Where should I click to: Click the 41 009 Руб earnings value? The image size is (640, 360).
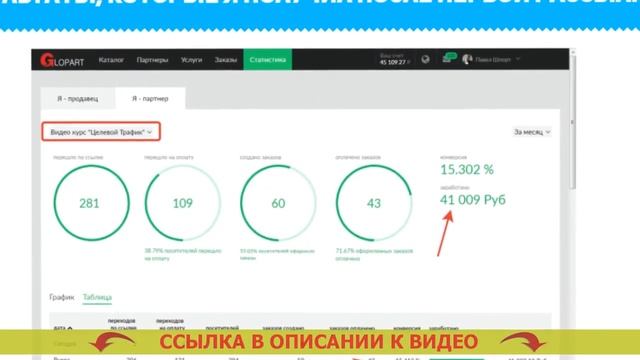tap(473, 200)
